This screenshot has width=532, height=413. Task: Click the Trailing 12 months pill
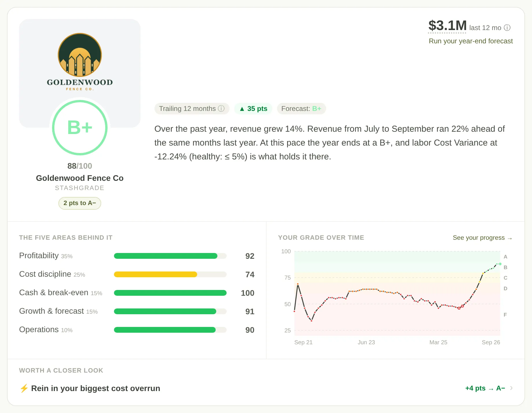click(192, 109)
